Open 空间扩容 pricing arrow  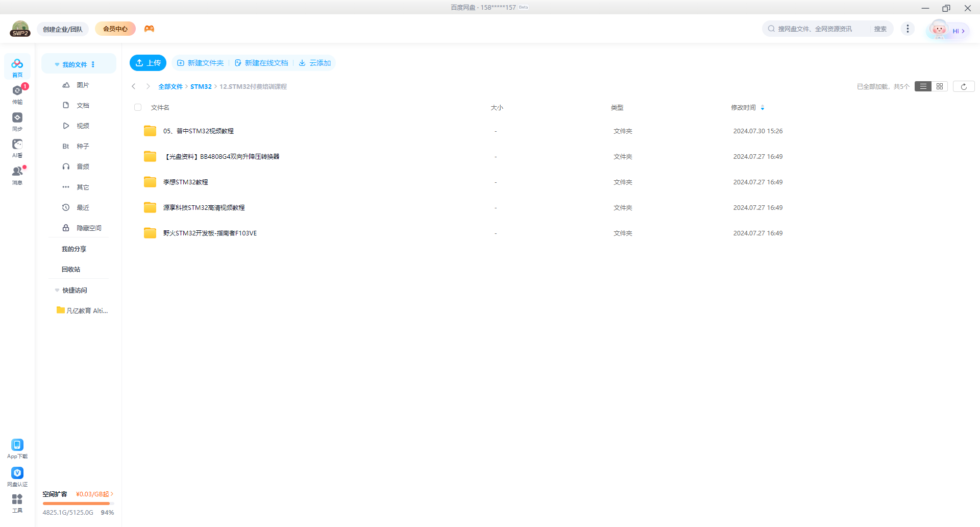tap(112, 494)
